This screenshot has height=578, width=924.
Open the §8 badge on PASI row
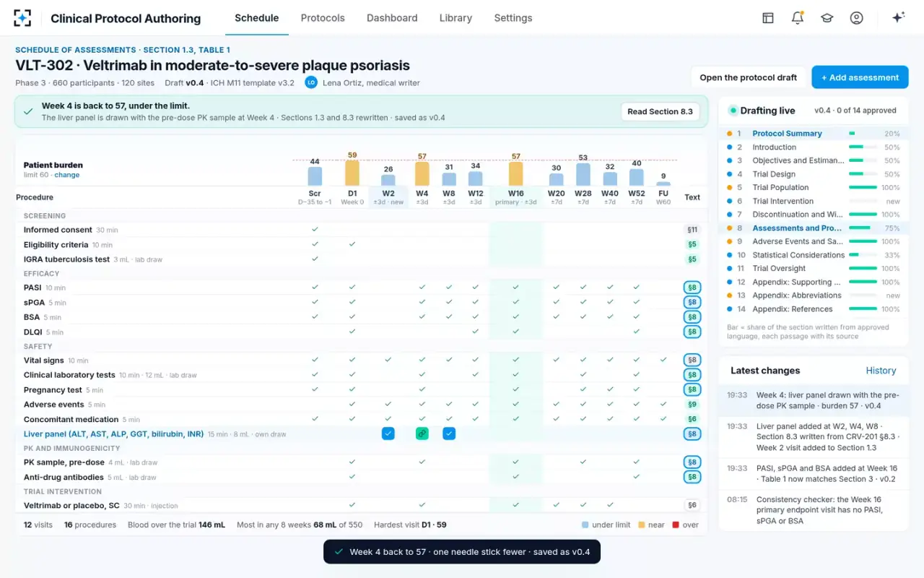[x=692, y=288]
